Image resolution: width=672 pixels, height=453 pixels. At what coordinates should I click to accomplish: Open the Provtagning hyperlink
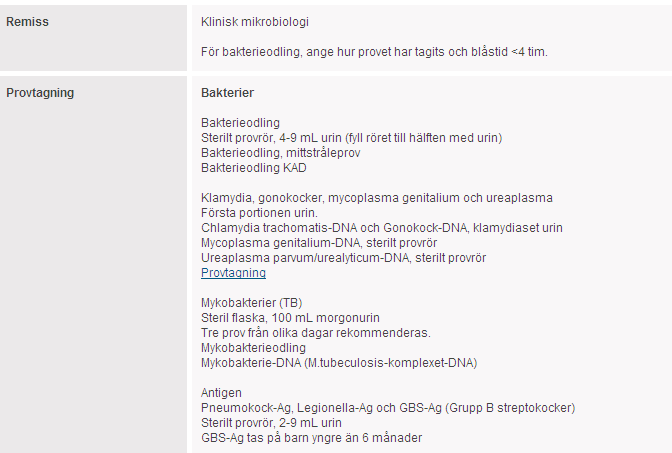click(233, 273)
